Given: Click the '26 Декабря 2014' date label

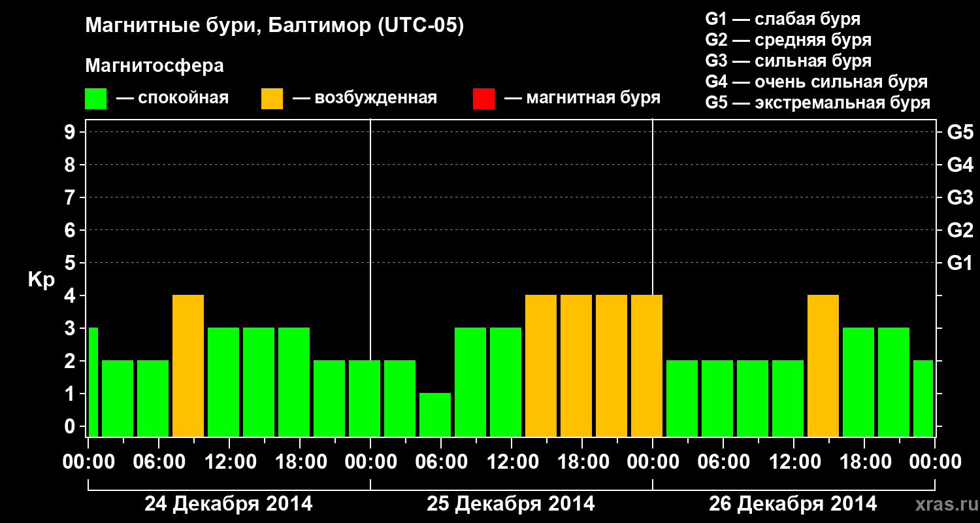Looking at the screenshot, I should click(x=793, y=504).
